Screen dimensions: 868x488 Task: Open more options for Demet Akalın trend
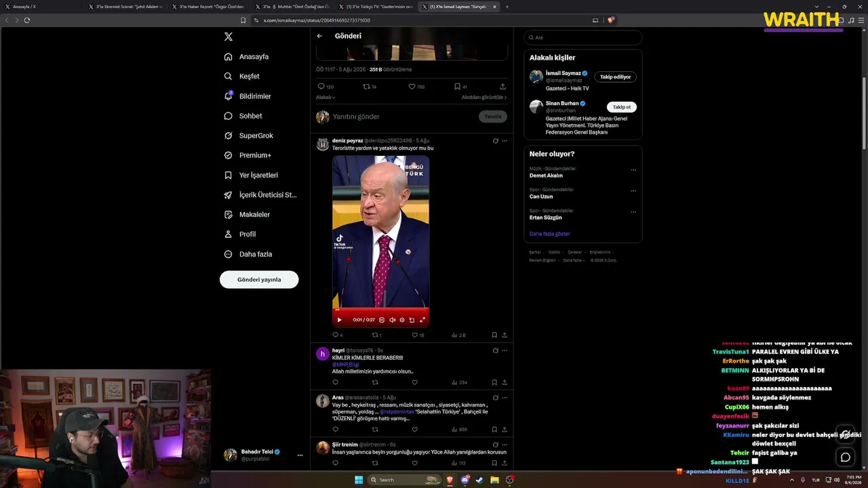coord(633,170)
